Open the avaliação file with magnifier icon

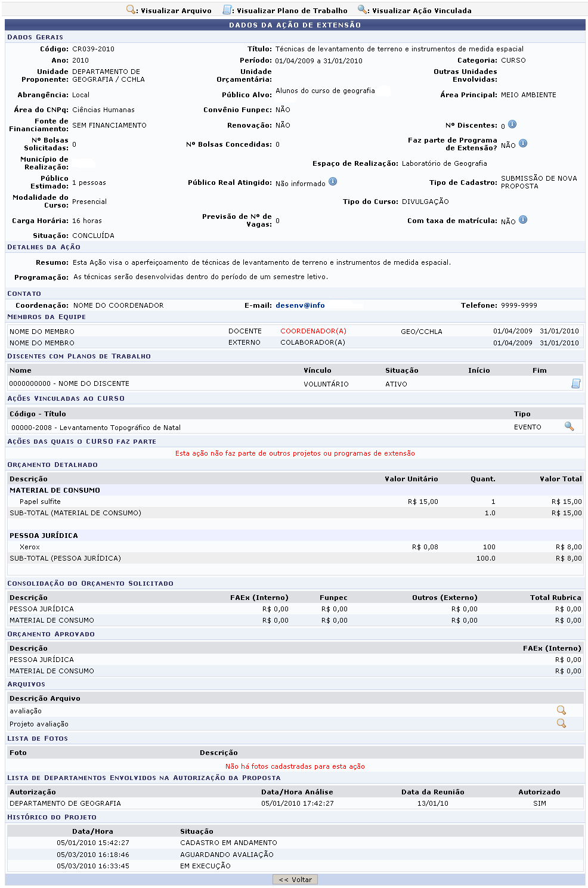(x=561, y=710)
